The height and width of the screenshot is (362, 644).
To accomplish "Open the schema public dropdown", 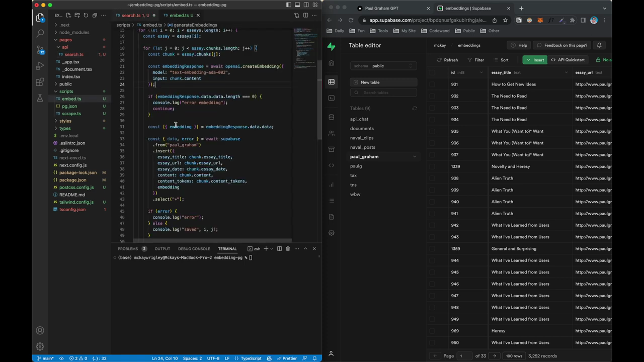I will click(x=383, y=66).
